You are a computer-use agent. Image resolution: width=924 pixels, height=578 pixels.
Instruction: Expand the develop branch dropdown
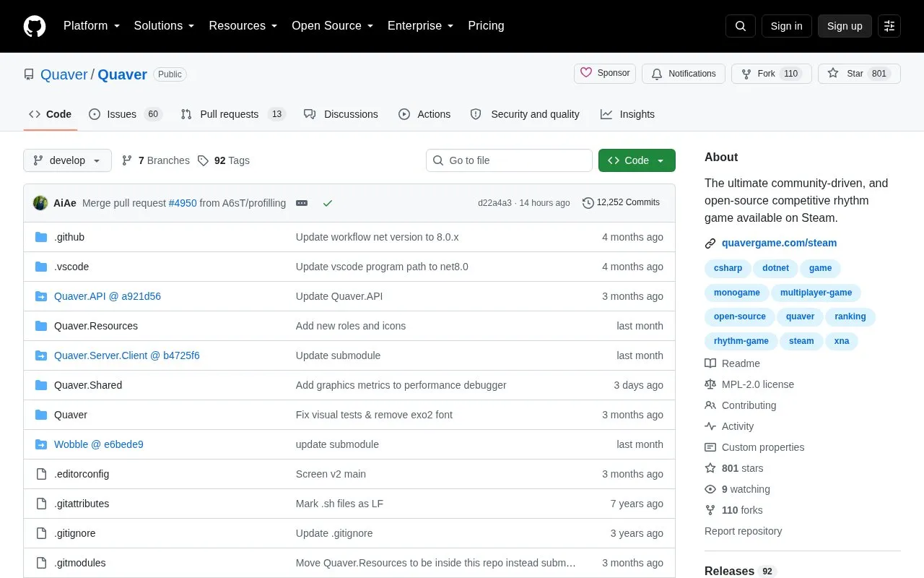tap(67, 160)
